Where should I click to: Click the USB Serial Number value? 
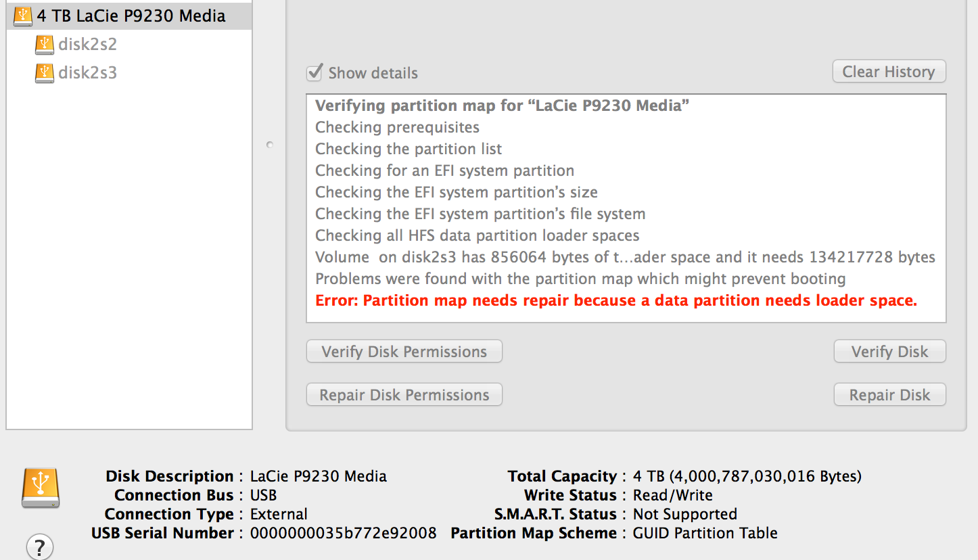343,533
